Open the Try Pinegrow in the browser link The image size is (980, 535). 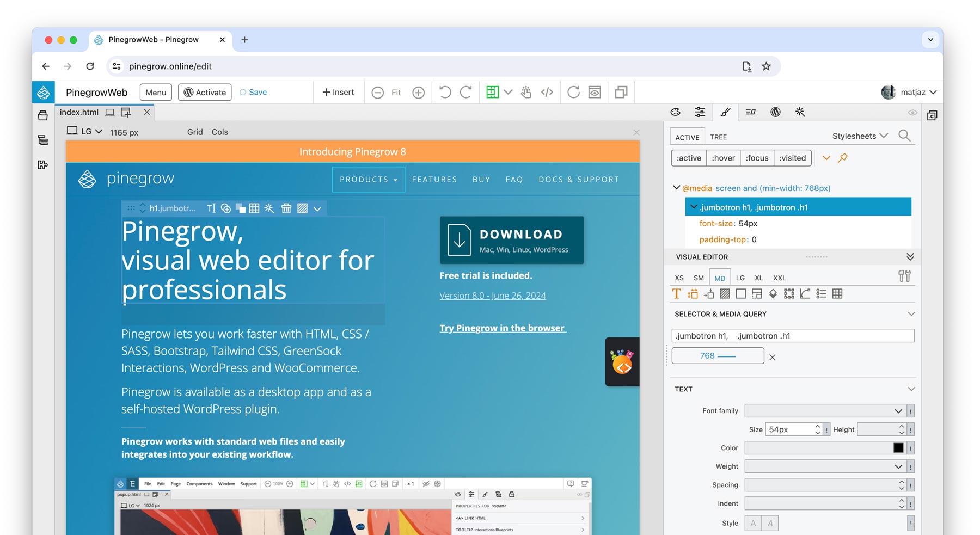click(x=503, y=328)
